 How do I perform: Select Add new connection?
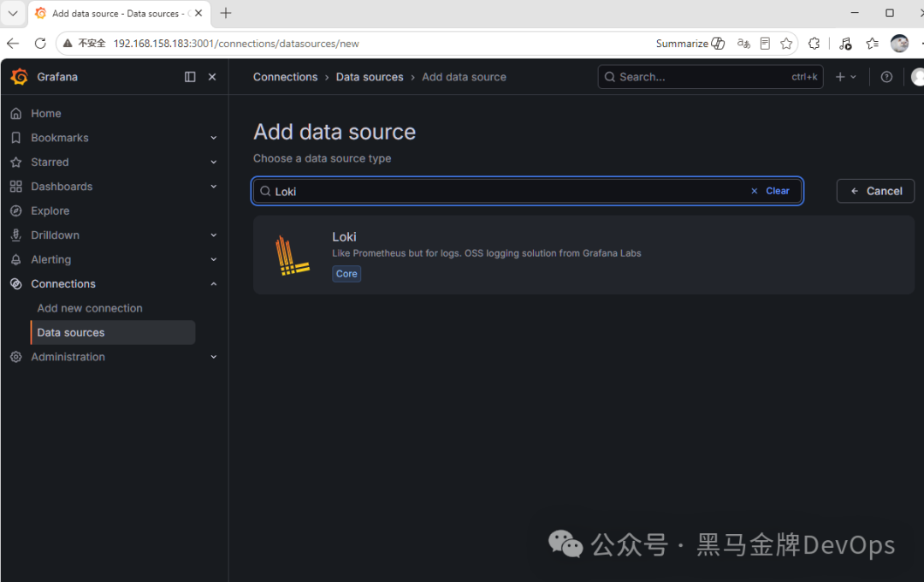[90, 308]
